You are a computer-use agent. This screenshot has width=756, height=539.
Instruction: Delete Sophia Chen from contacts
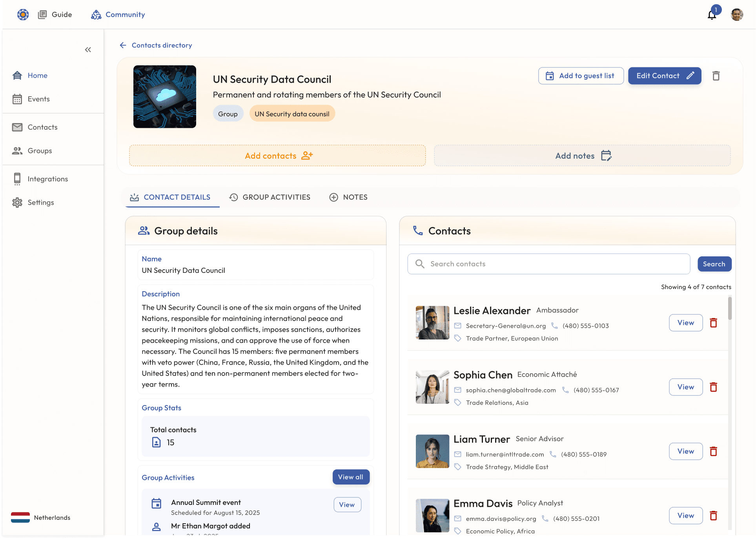point(714,387)
